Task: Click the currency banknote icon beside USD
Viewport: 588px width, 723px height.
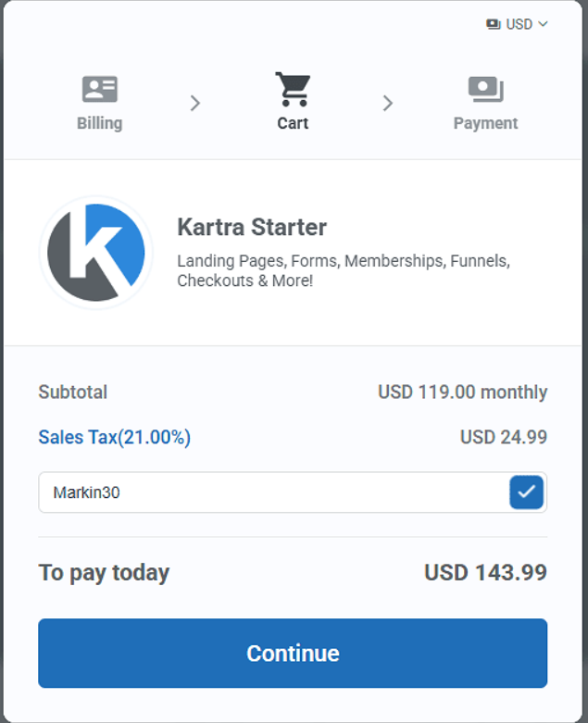Action: click(x=494, y=24)
